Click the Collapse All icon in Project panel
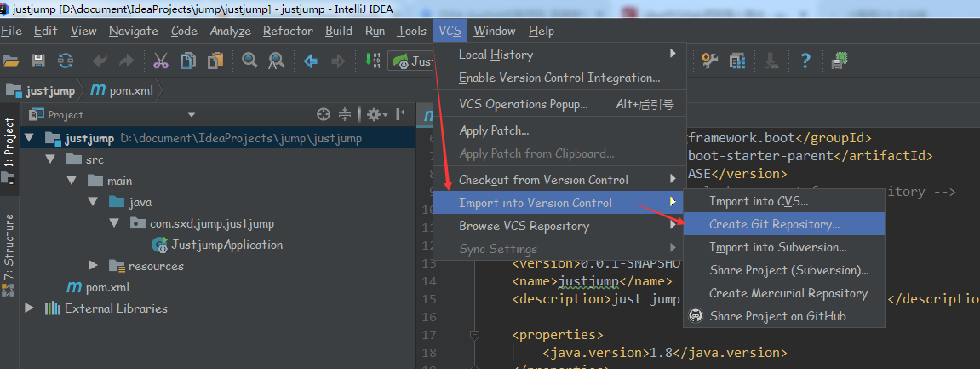 click(x=344, y=114)
